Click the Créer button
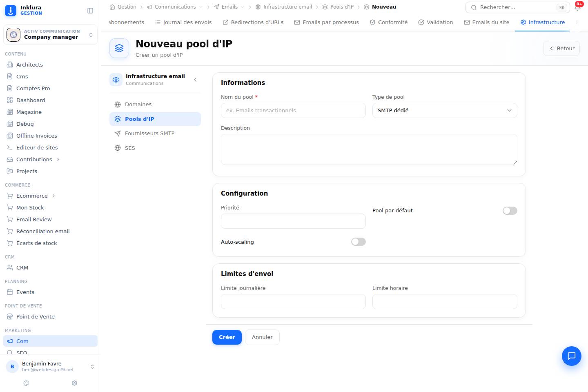 click(227, 337)
